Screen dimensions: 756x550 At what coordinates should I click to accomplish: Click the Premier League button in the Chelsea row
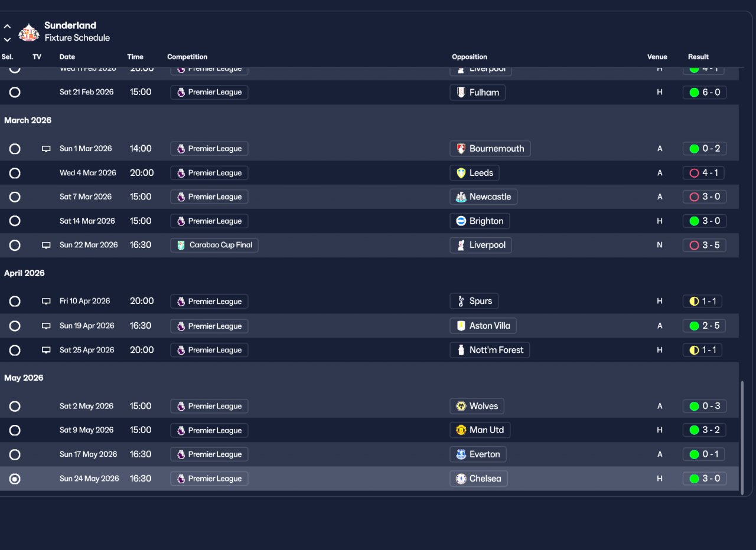click(209, 479)
